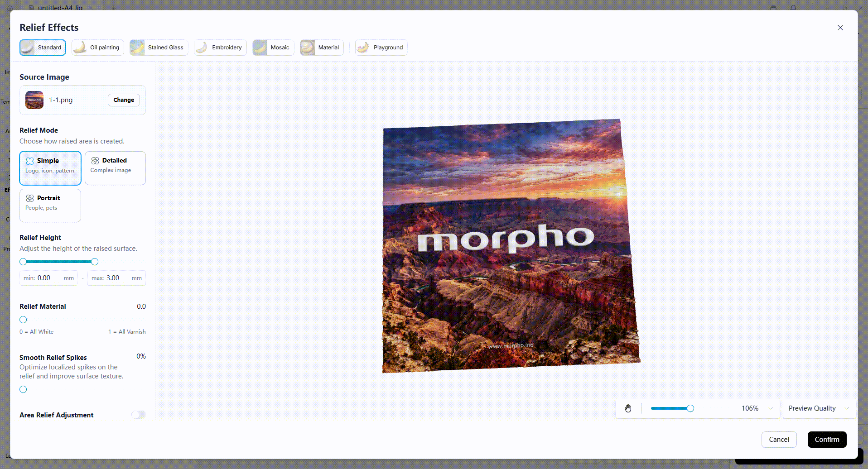
Task: Open the Playground effect
Action: click(381, 48)
